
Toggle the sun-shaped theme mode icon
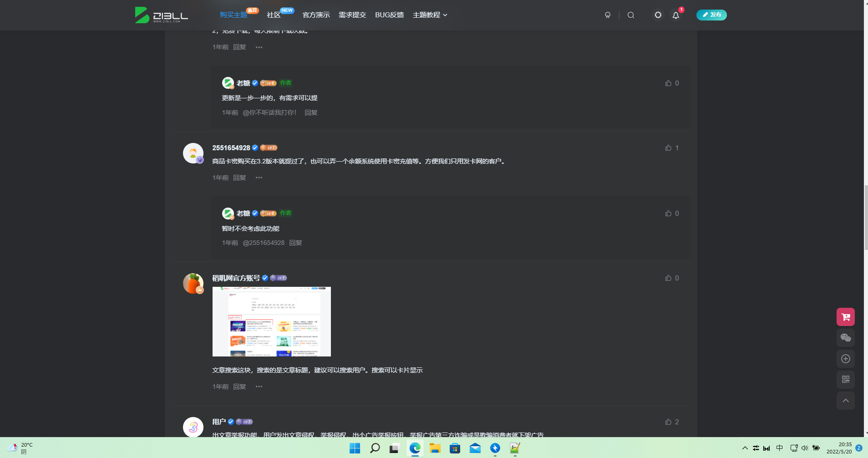coord(658,15)
